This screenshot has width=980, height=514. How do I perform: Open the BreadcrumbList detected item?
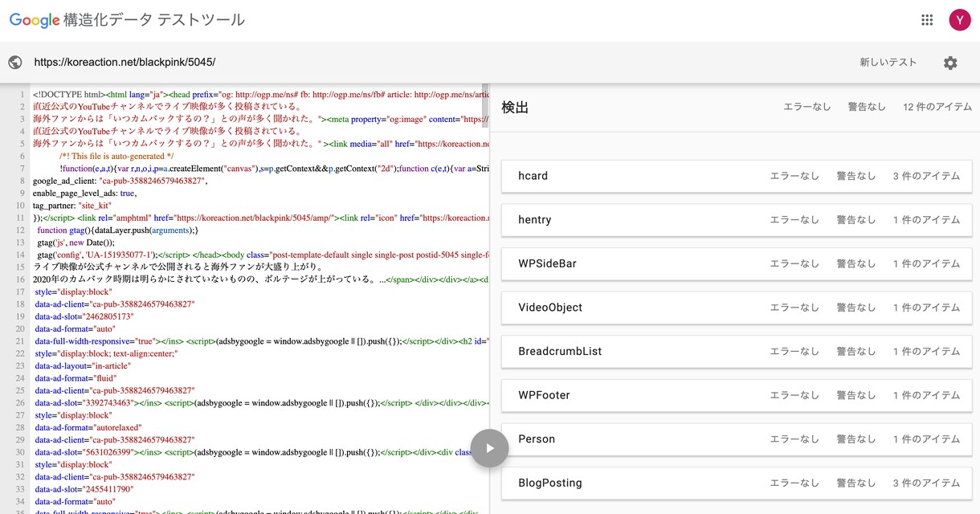click(737, 352)
